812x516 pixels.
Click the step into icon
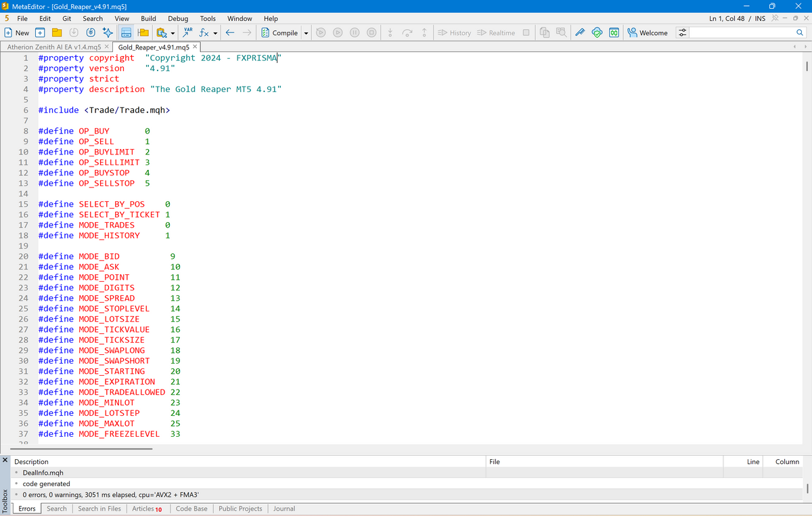click(x=390, y=33)
